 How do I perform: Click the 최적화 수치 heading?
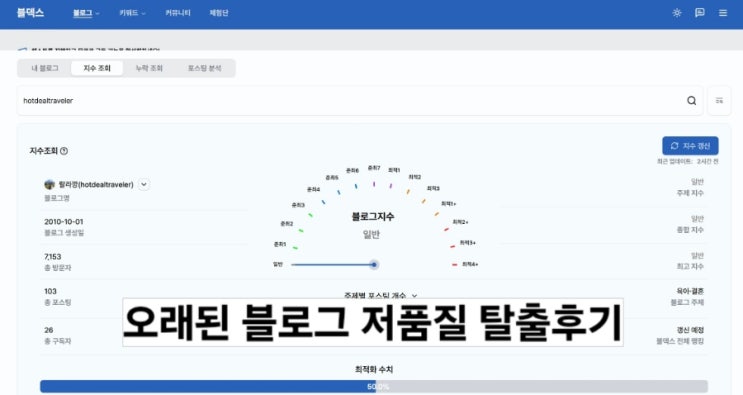pyautogui.click(x=374, y=369)
